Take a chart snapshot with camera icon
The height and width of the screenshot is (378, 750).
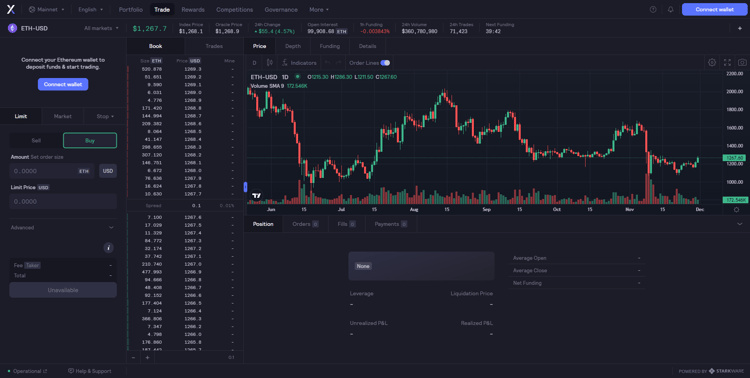742,62
